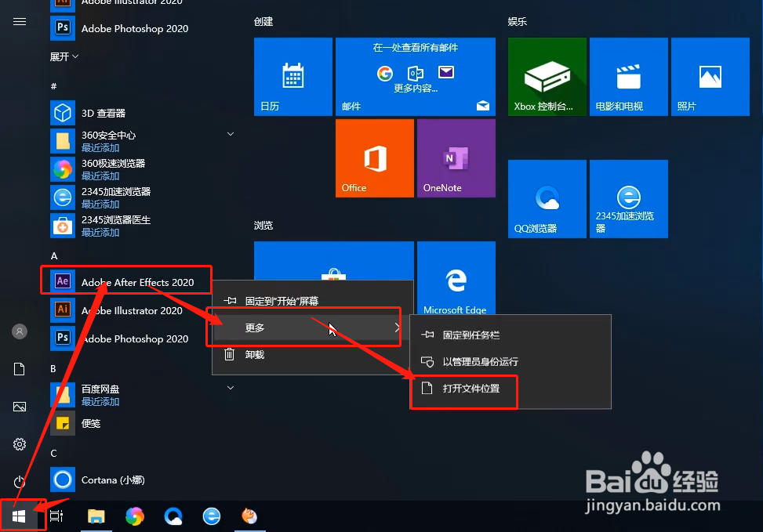
Task: Open the Office tile
Action: [x=375, y=158]
